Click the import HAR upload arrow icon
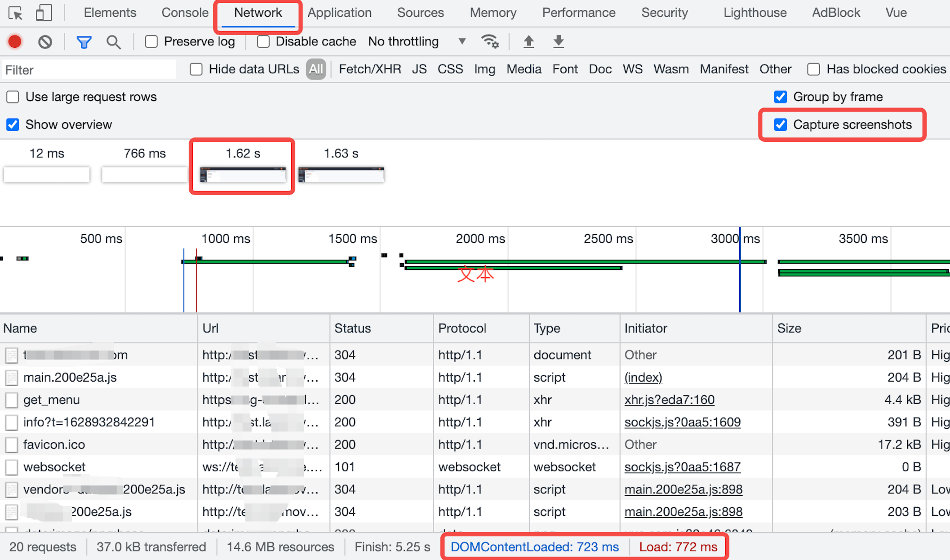 pos(528,42)
